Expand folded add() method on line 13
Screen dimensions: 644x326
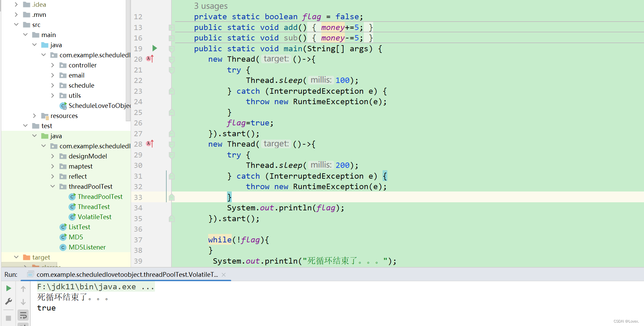(x=171, y=27)
